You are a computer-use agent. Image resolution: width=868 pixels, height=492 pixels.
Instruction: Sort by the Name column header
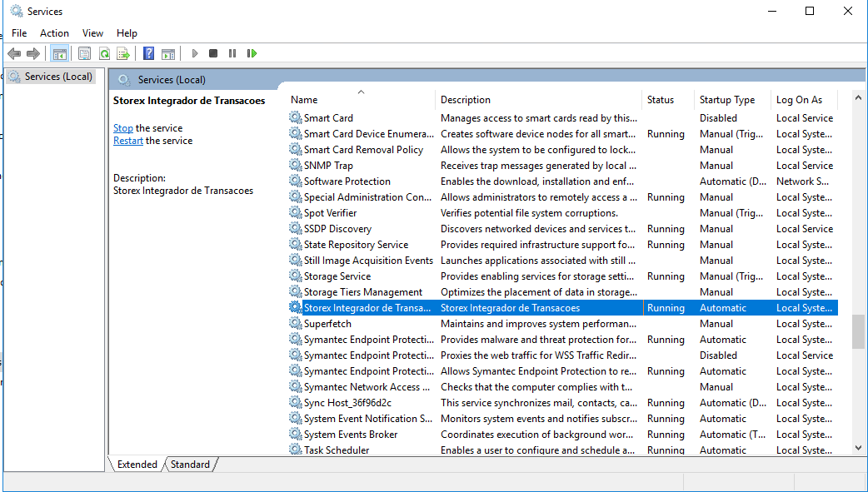(361, 100)
